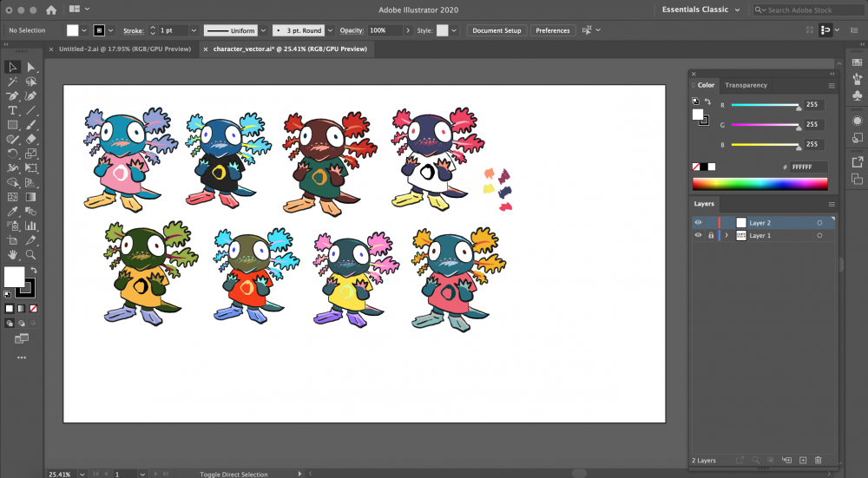Pick the Line Segment tool

pyautogui.click(x=31, y=110)
